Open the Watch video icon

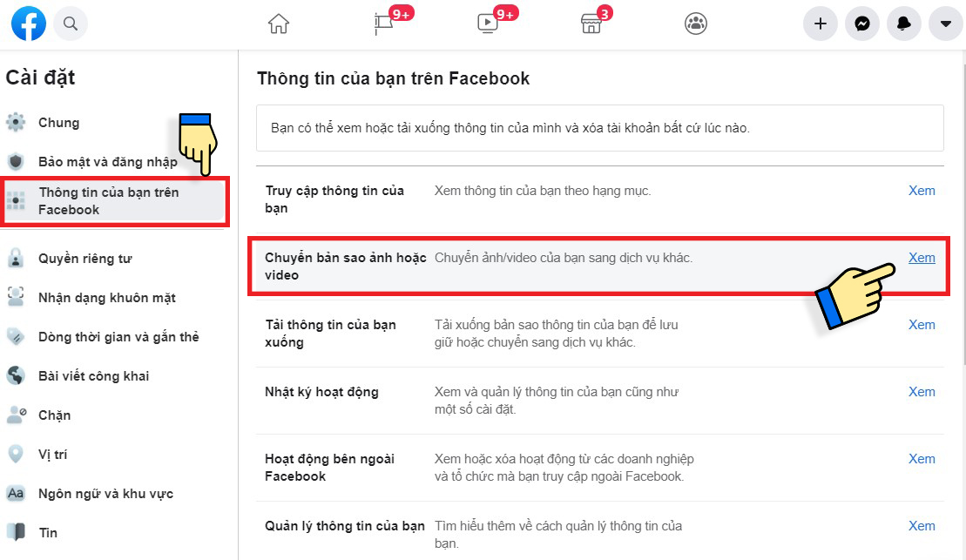tap(487, 24)
